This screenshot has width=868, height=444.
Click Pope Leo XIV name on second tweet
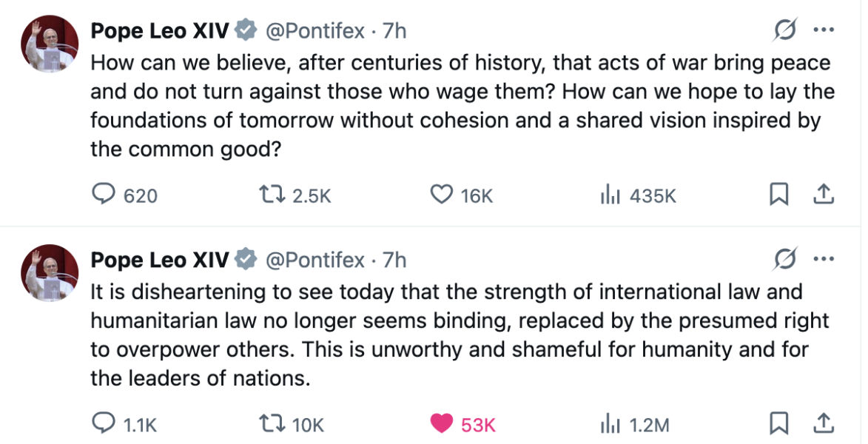coord(159,260)
